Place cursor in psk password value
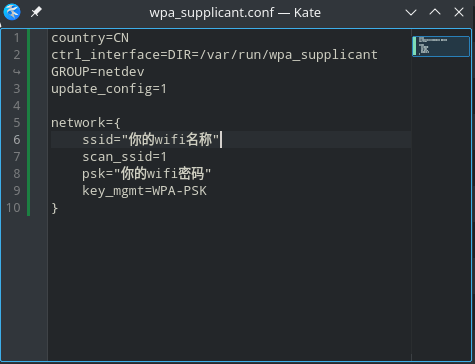The width and height of the screenshot is (475, 364). 162,174
